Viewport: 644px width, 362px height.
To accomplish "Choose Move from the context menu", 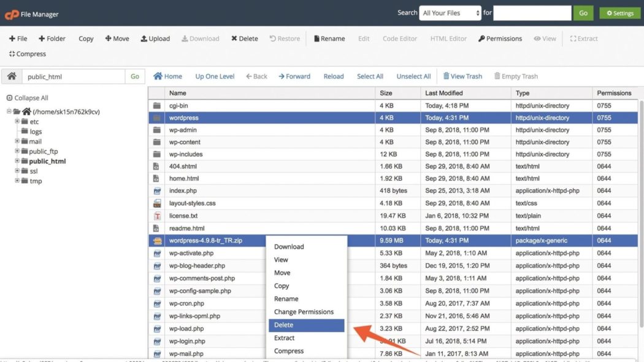I will point(306,273).
